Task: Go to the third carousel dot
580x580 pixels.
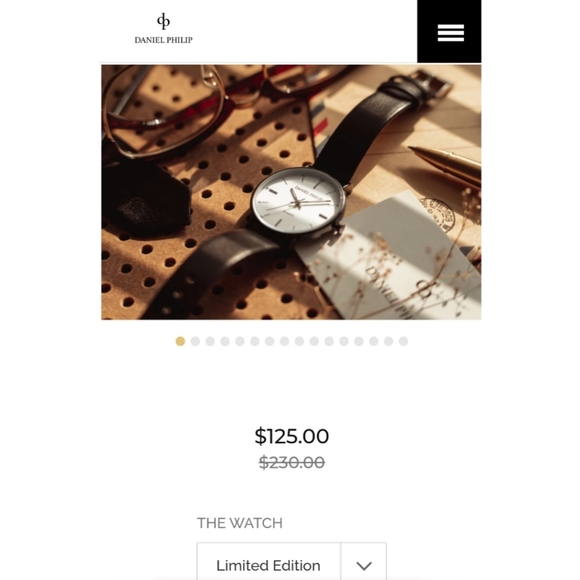Action: [210, 341]
